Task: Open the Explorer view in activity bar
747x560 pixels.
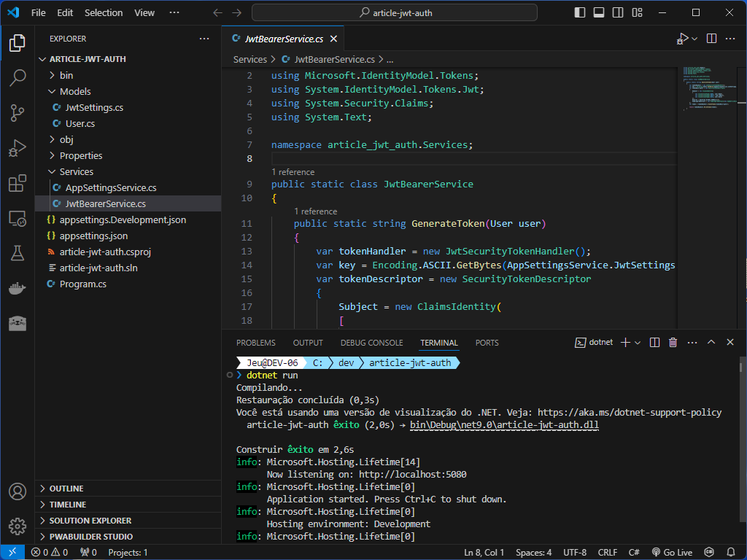Action: tap(18, 43)
